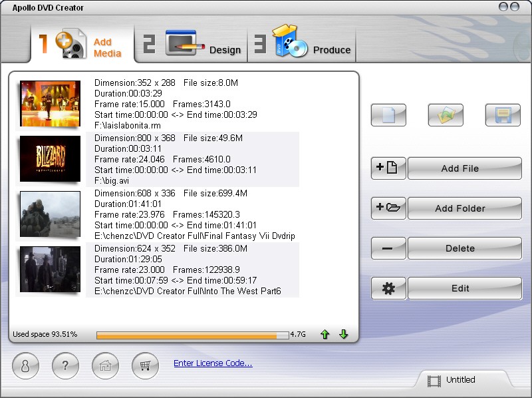The image size is (532, 398).
Task: Open the Enter License Code link
Action: coord(213,363)
